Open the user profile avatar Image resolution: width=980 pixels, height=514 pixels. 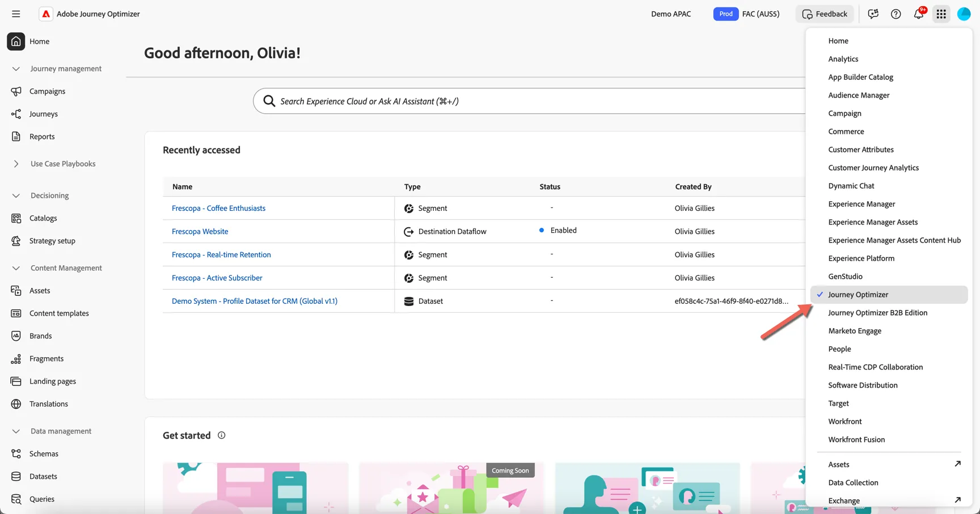pyautogui.click(x=964, y=14)
